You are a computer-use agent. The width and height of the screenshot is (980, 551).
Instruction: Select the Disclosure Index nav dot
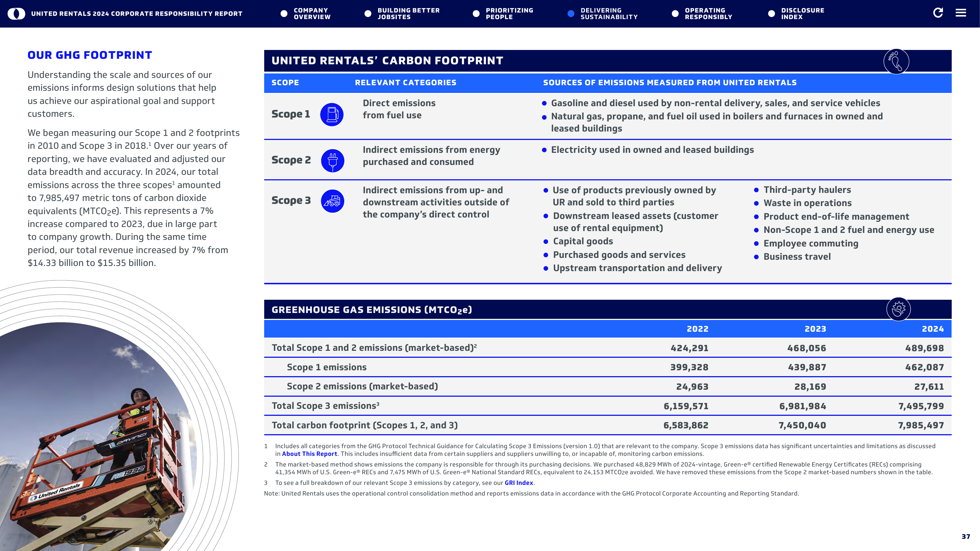pyautogui.click(x=772, y=14)
